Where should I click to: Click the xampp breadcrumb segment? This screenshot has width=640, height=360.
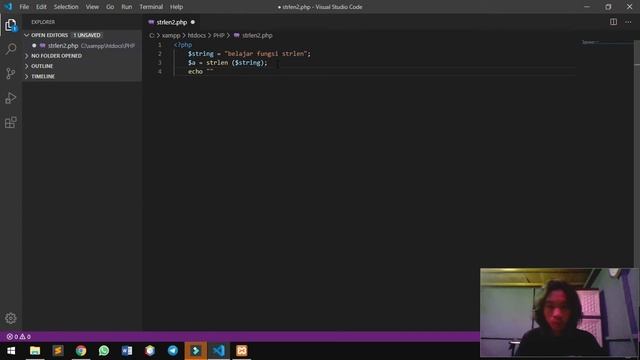tap(171, 36)
